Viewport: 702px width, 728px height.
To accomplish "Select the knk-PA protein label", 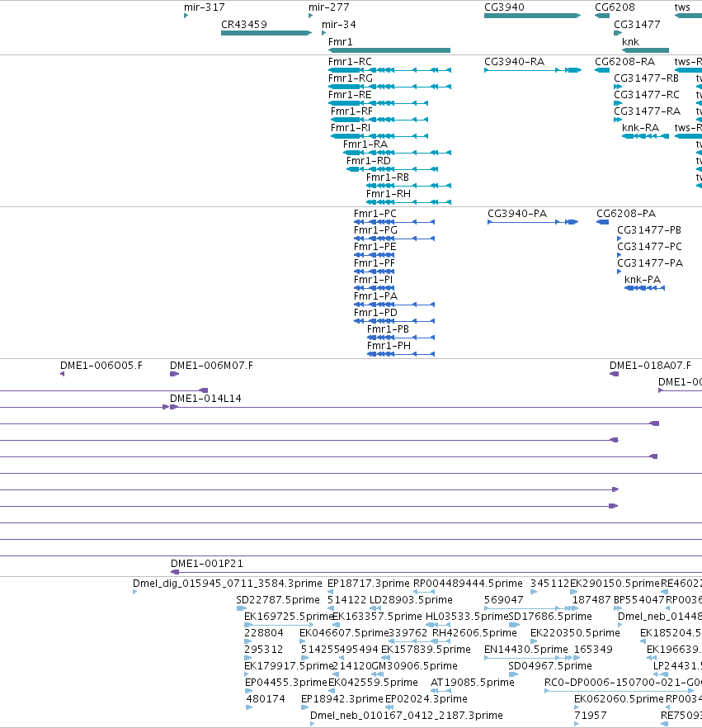I will coord(643,280).
